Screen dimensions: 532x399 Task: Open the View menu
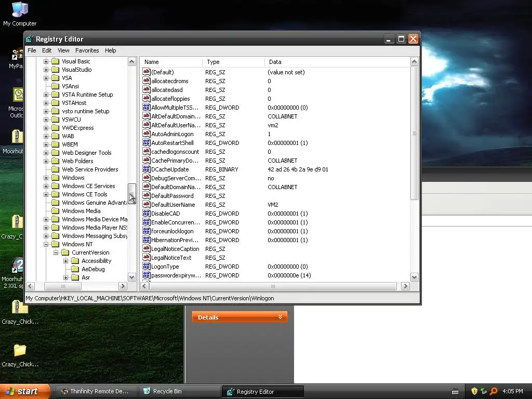coord(63,50)
